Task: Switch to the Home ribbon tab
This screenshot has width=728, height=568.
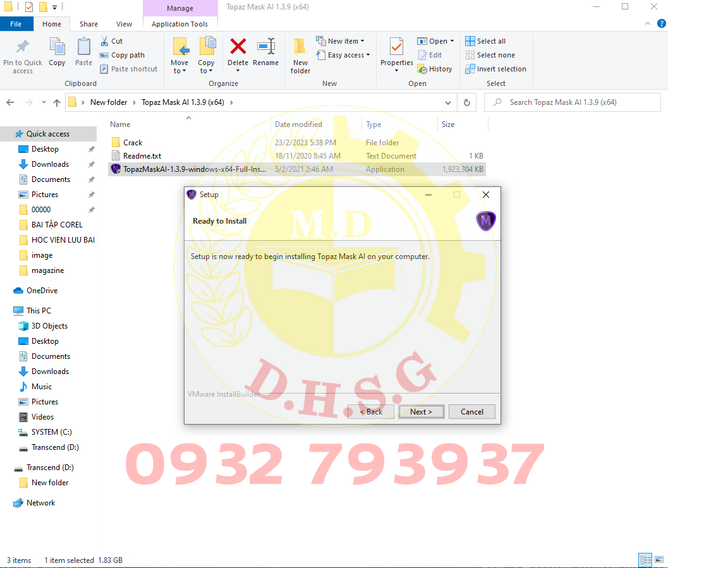Action: [x=52, y=24]
